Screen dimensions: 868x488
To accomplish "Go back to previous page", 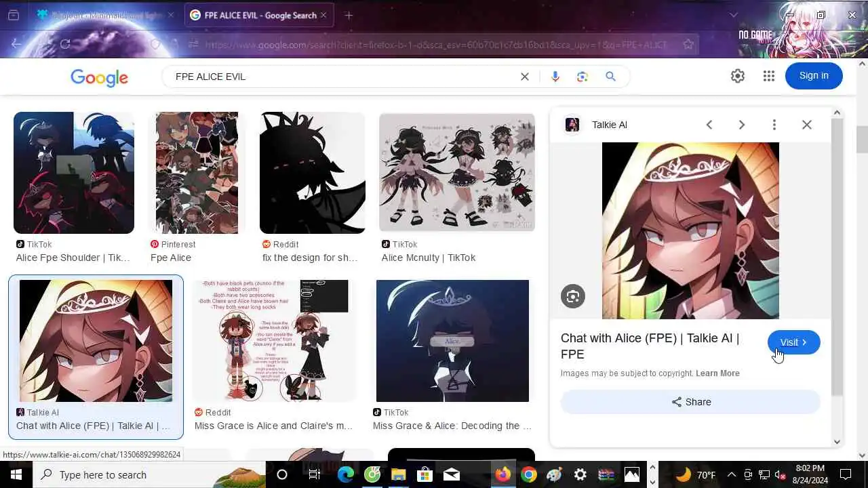I will tap(17, 44).
